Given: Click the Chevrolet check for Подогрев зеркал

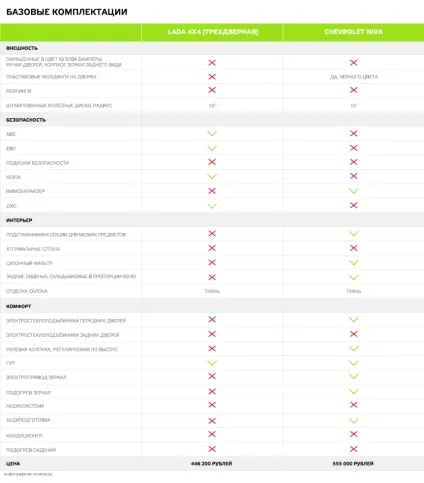Looking at the screenshot, I should 354,391.
